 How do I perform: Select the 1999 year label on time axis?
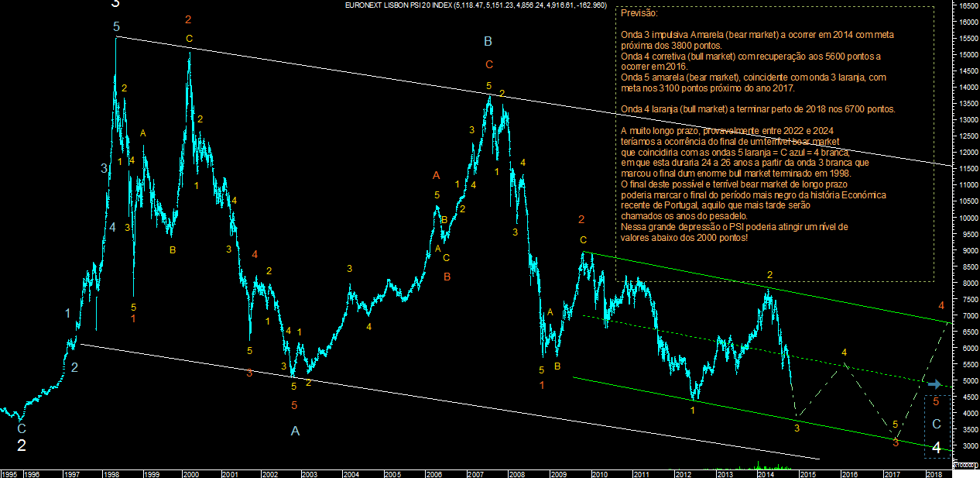pos(151,473)
